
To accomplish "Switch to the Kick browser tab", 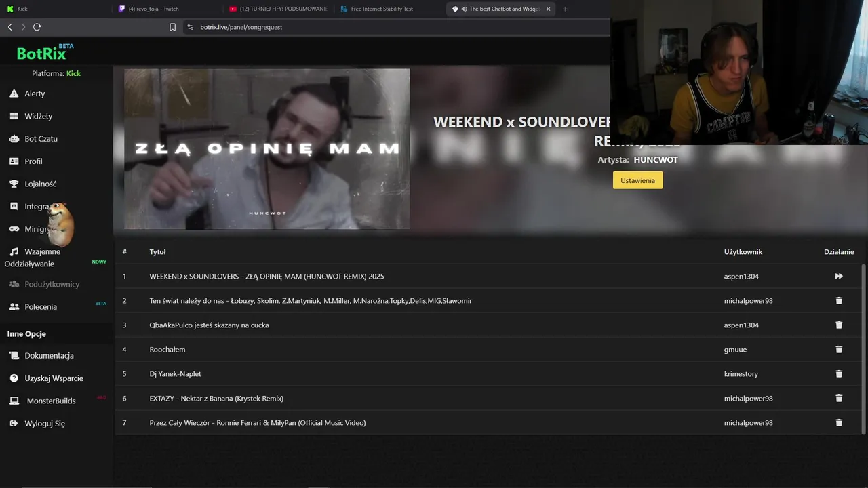I will click(56, 9).
